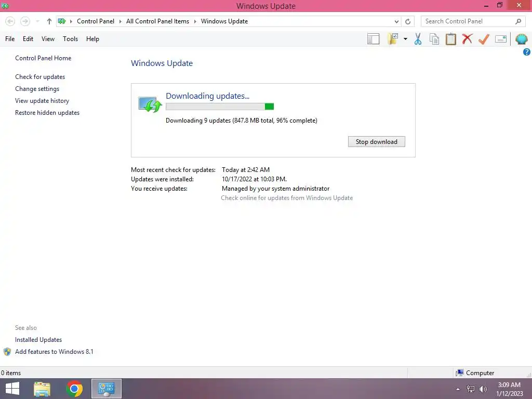Open the recent locations dropdown arrow
532x399 pixels.
pos(37,21)
